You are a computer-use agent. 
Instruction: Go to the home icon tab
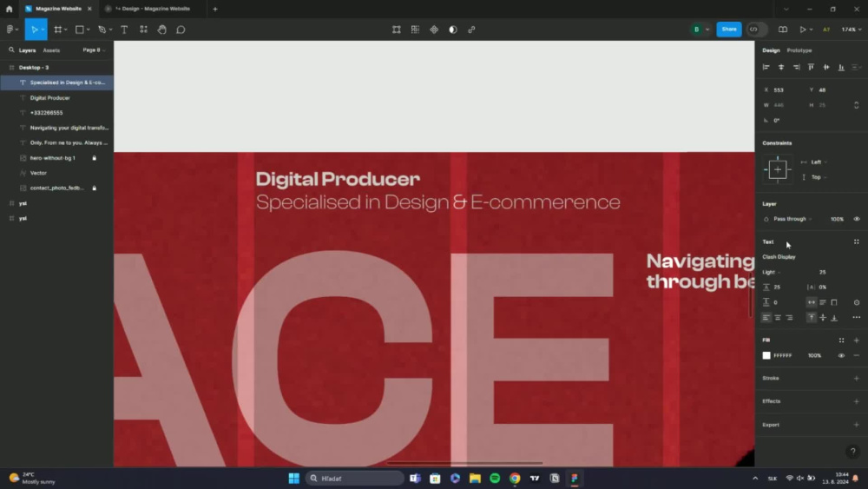pyautogui.click(x=9, y=9)
